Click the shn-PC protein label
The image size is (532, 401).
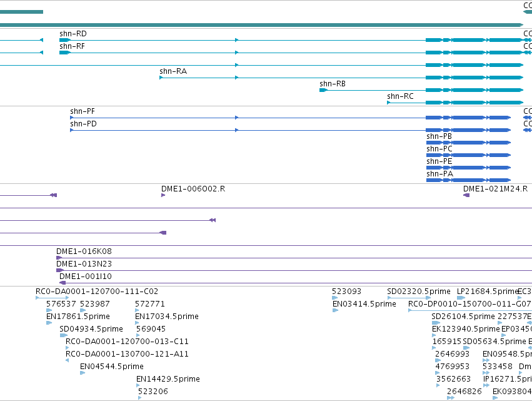439,149
